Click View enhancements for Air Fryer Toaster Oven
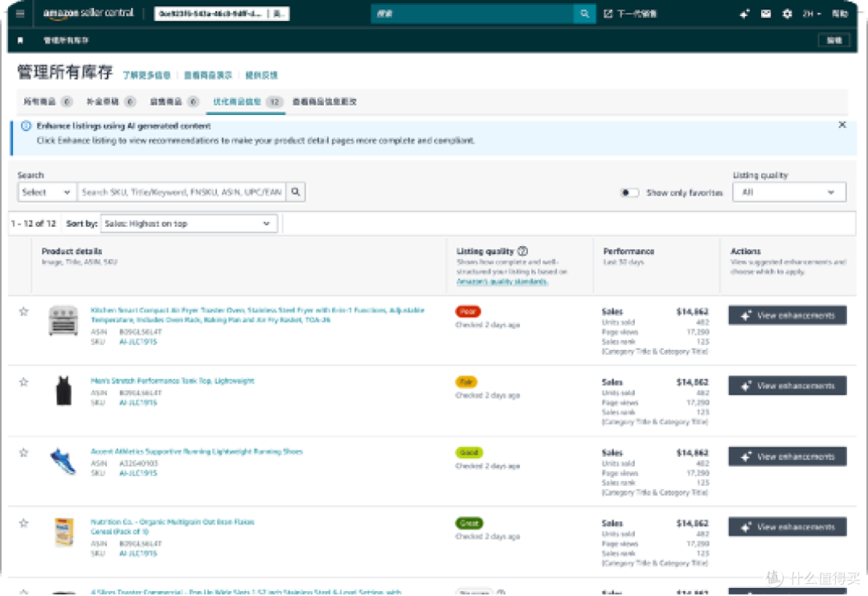868x596 pixels. pos(787,315)
